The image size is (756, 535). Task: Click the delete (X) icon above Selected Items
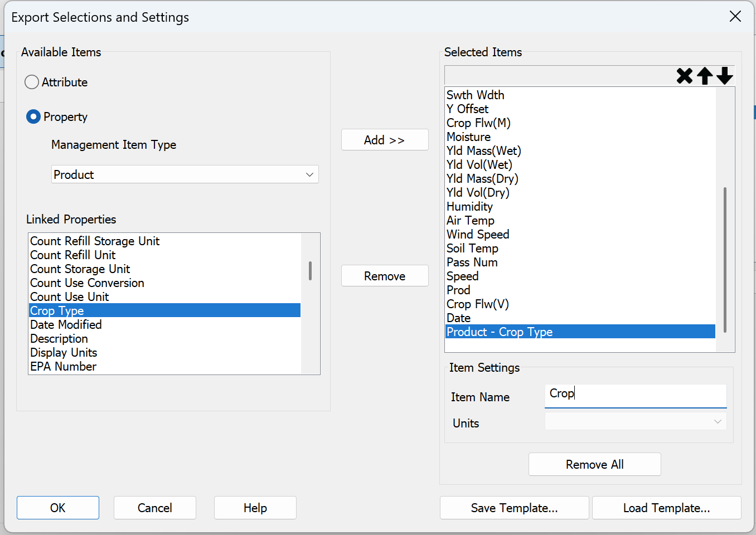[x=685, y=76]
